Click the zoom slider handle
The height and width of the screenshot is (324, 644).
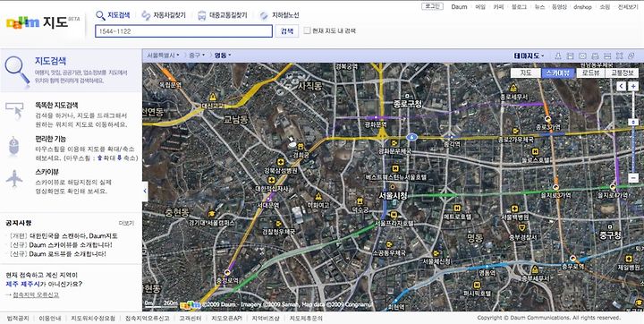coord(633,122)
